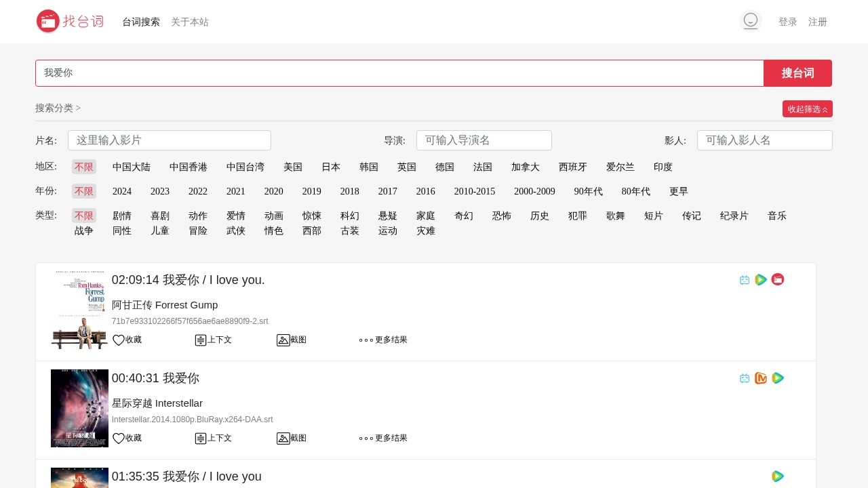
Task: Choose 科幻 genre filter
Action: point(350,216)
